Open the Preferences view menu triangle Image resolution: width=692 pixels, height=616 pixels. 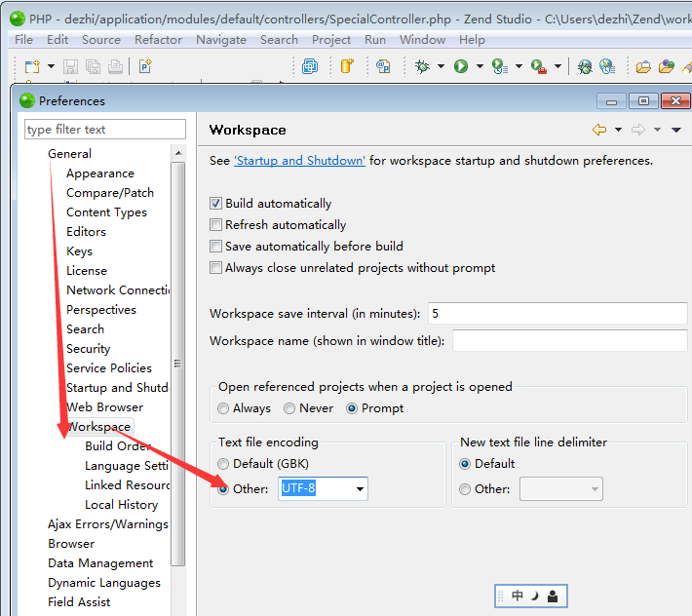[676, 130]
